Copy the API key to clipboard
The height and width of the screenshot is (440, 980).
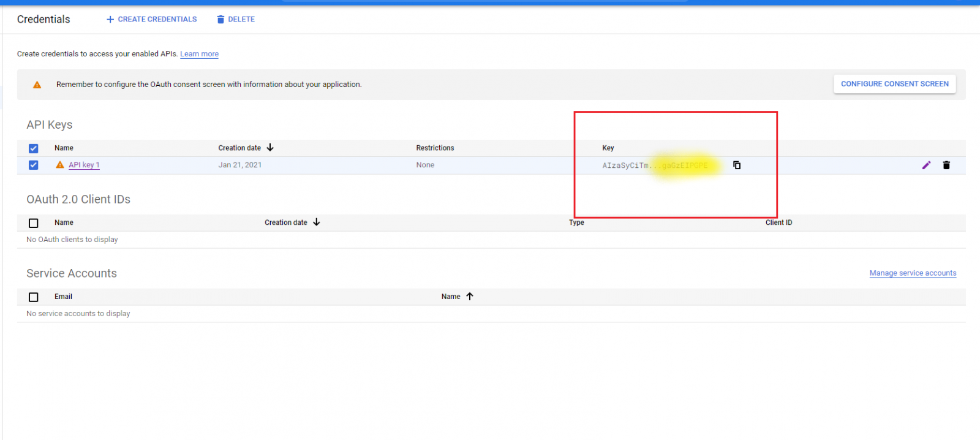tap(737, 165)
